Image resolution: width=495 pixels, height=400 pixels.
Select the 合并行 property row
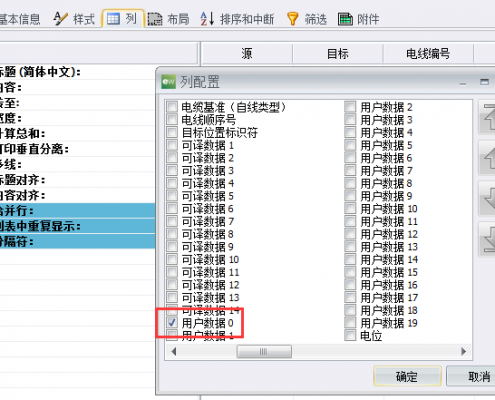point(77,211)
